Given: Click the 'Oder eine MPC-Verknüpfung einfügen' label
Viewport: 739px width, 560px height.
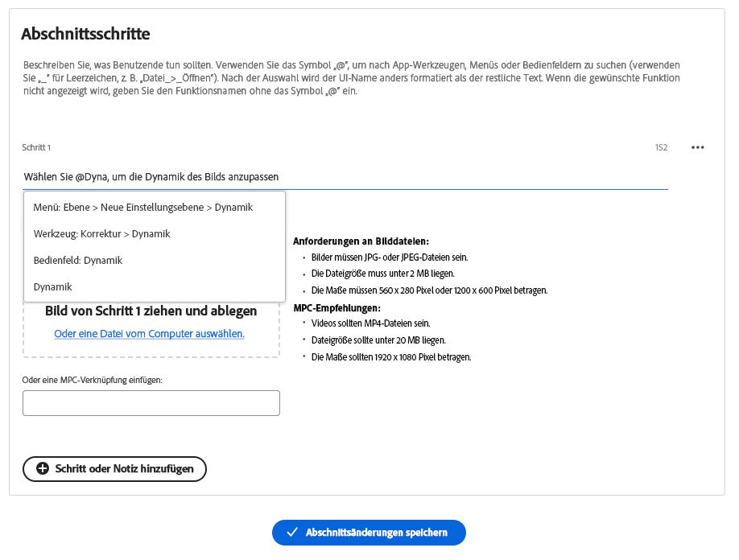Looking at the screenshot, I should point(93,380).
